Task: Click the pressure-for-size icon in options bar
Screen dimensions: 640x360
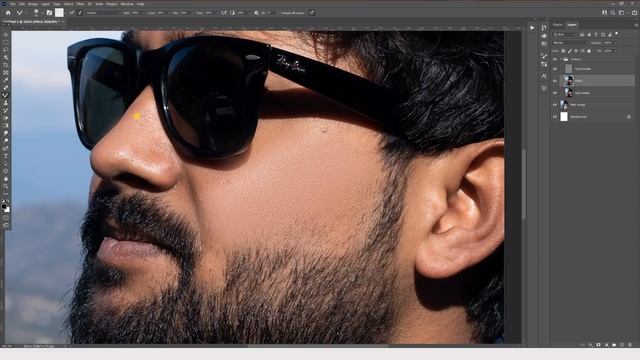Action: (x=312, y=13)
